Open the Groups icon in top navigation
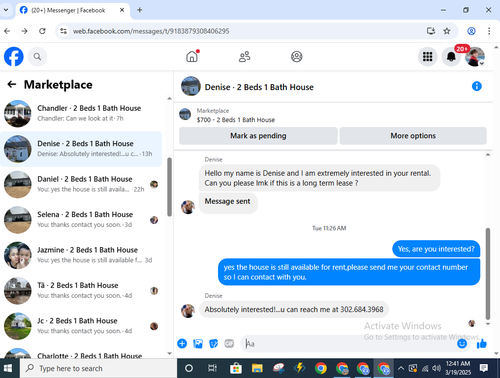This screenshot has height=378, width=500. point(296,57)
